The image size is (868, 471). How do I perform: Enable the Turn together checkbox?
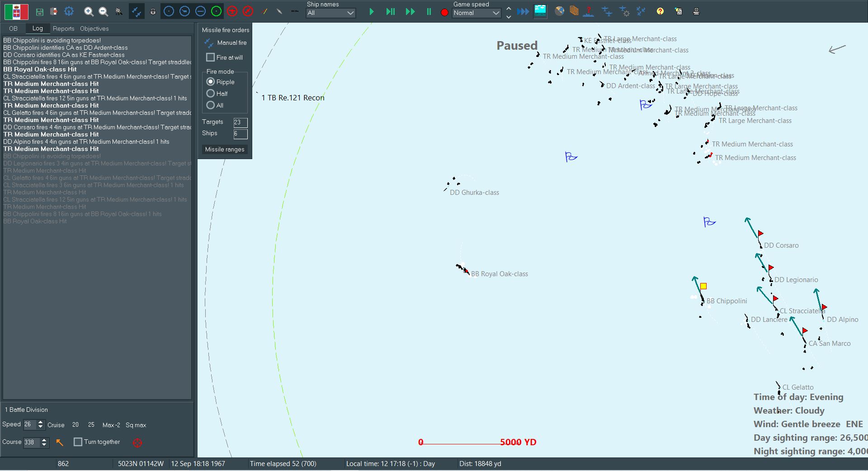click(x=78, y=442)
